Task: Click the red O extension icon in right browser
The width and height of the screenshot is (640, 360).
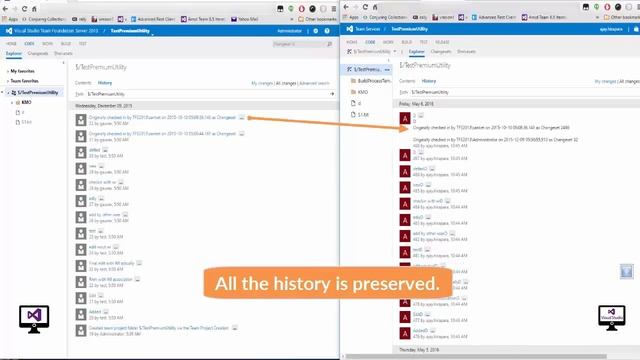Action: pos(607,7)
